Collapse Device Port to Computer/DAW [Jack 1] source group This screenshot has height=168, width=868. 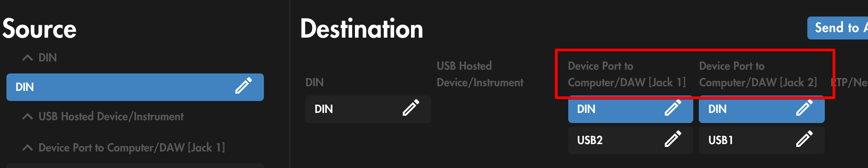28,148
